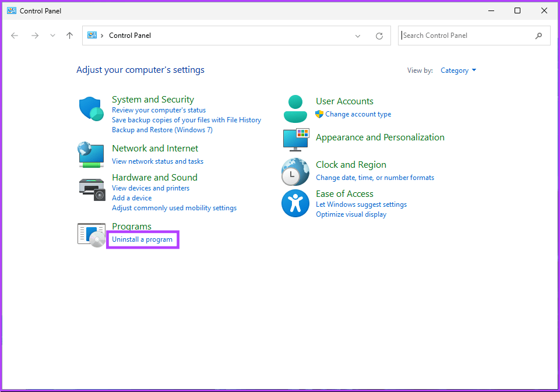Click the Network and Internet globe icon
The height and width of the screenshot is (392, 560).
click(91, 154)
